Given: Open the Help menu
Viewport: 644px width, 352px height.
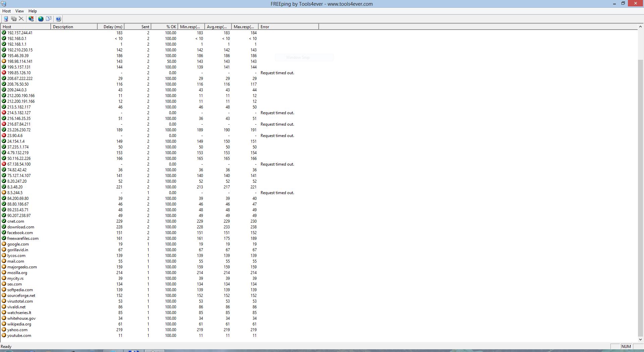Looking at the screenshot, I should pos(33,11).
